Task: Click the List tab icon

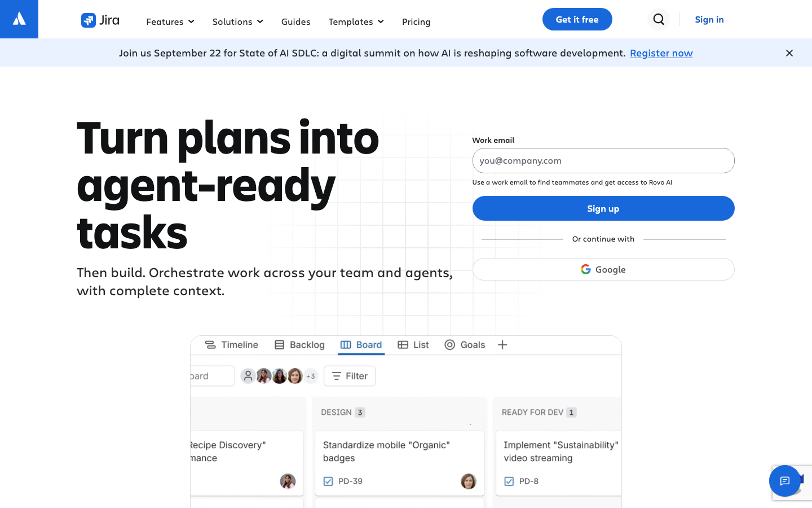Action: (403, 345)
